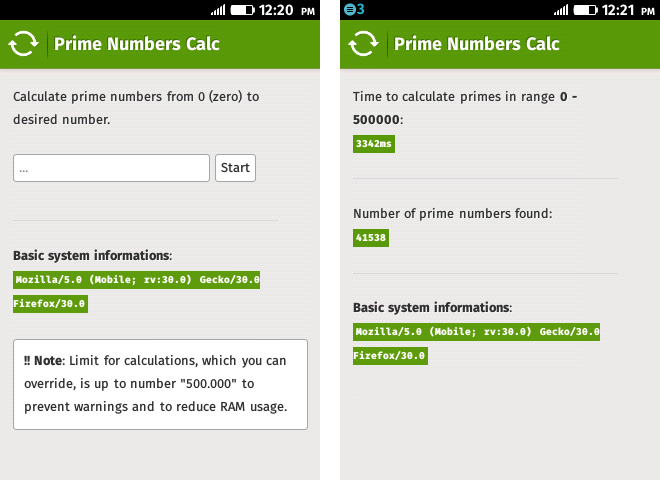This screenshot has height=480, width=660.
Task: Tap the Note box about the 500.000 limit
Action: (160, 384)
